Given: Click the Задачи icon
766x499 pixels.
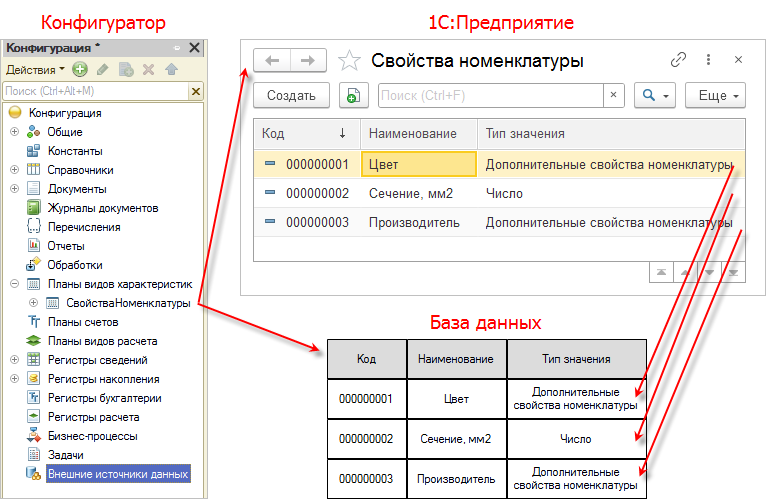Looking at the screenshot, I should point(33,455).
